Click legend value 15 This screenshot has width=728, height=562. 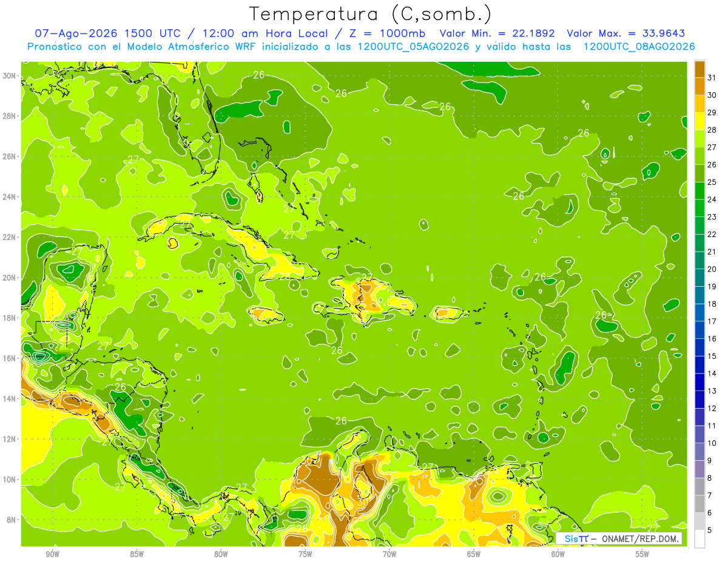[712, 356]
